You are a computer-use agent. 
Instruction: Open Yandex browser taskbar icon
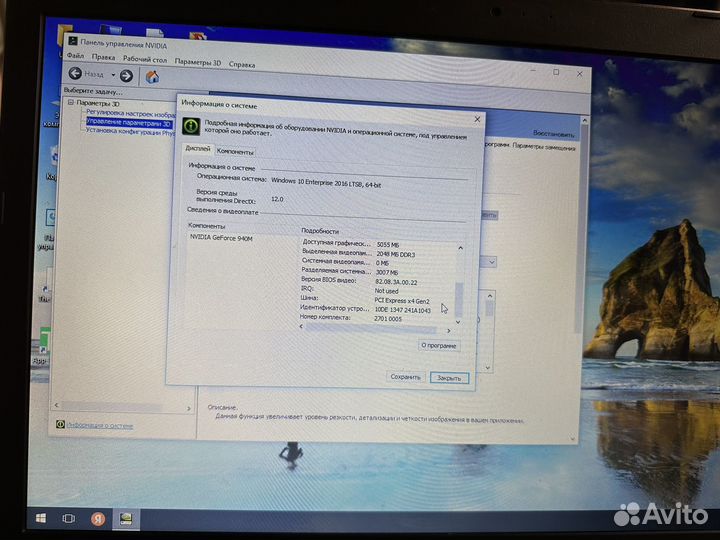(x=97, y=519)
